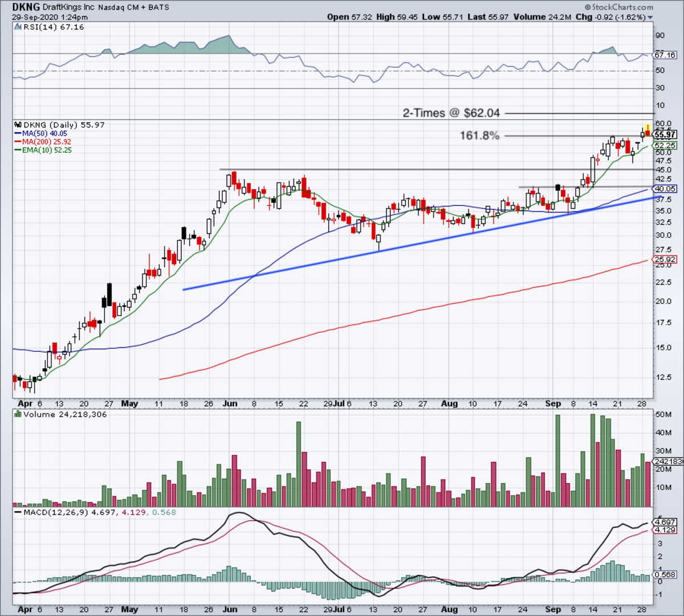
Task: Click the 0.568 histogram tag on the right axis
Action: (665, 575)
